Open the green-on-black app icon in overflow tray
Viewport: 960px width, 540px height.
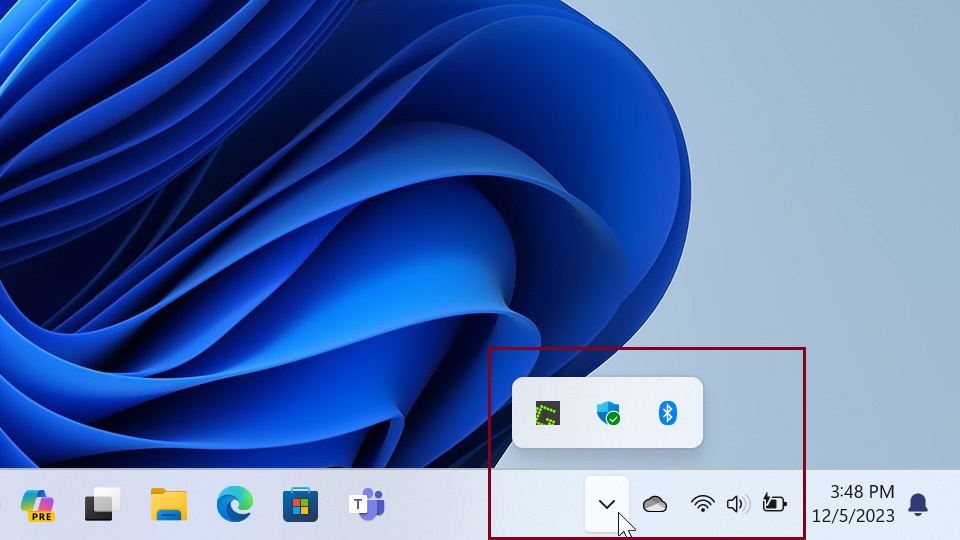pos(547,413)
